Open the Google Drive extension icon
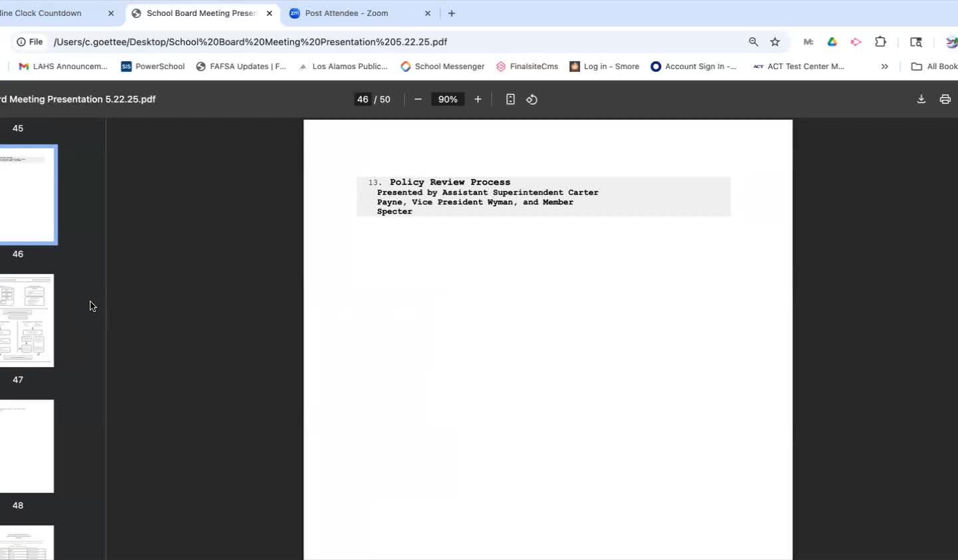This screenshot has width=958, height=560. pos(832,42)
